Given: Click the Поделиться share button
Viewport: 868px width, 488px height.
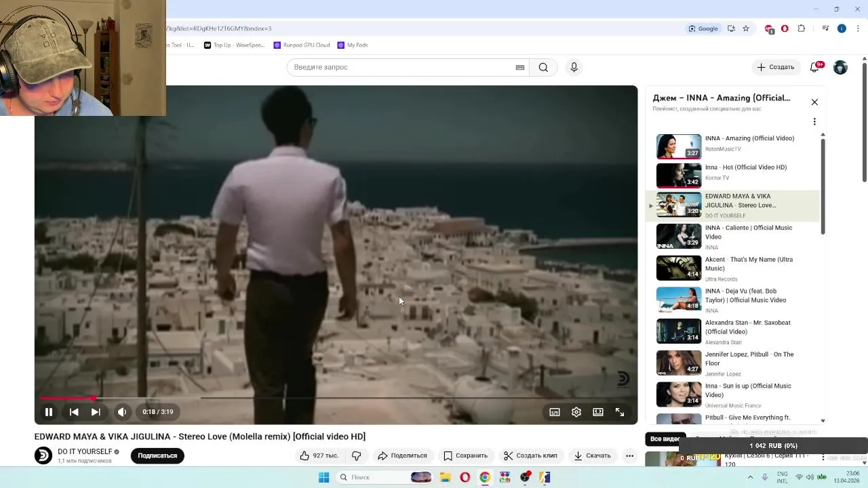Looking at the screenshot, I should point(402,455).
